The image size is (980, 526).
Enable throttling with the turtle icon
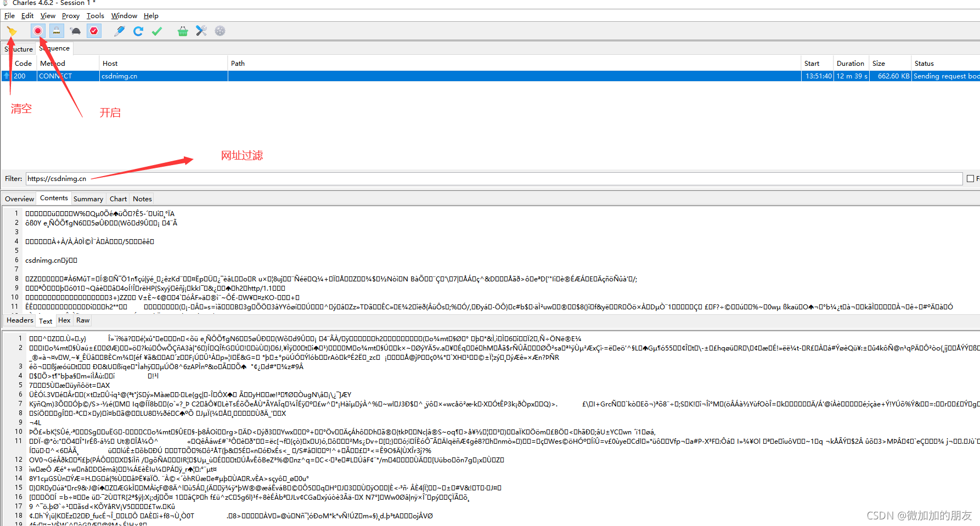click(76, 31)
